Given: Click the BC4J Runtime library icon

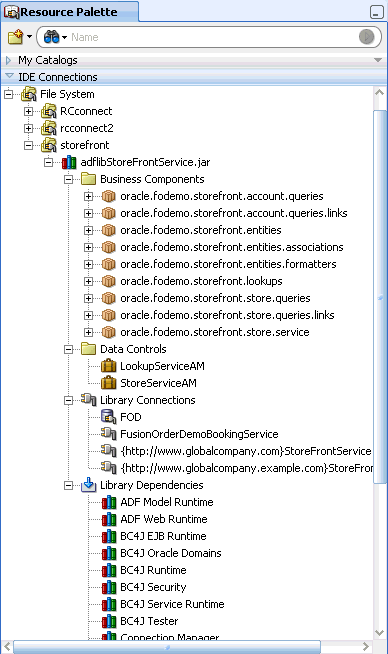Looking at the screenshot, I should [x=109, y=570].
